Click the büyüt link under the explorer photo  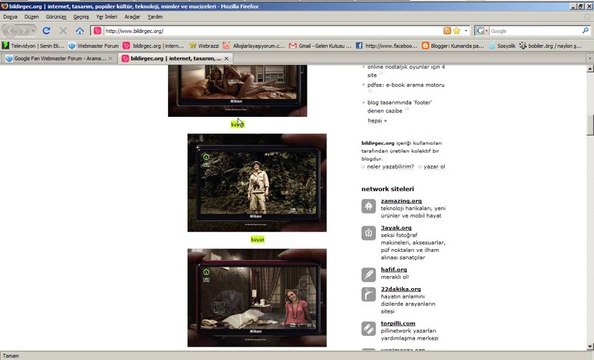pyautogui.click(x=257, y=239)
